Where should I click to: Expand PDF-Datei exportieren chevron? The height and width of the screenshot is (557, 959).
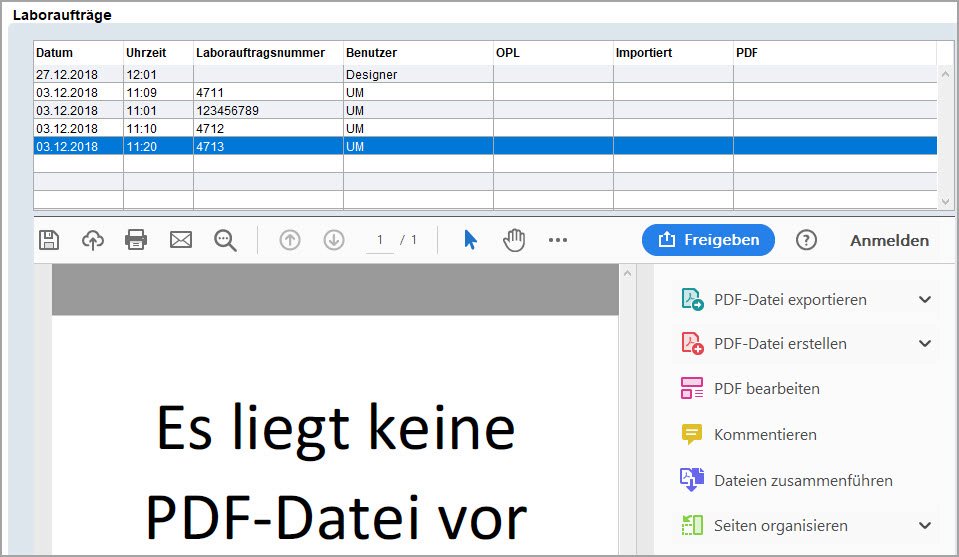925,299
